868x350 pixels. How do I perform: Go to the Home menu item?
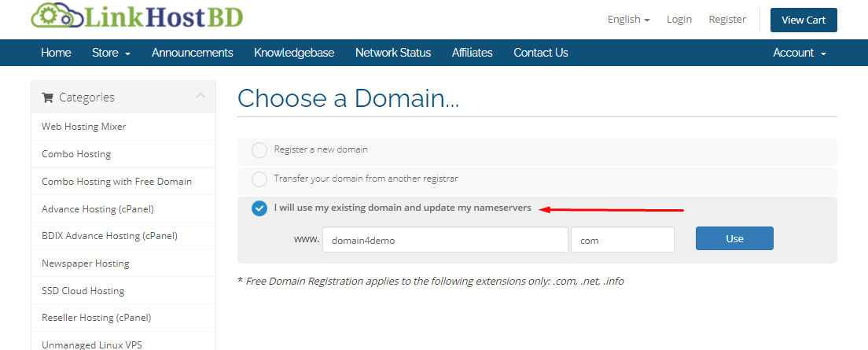56,53
